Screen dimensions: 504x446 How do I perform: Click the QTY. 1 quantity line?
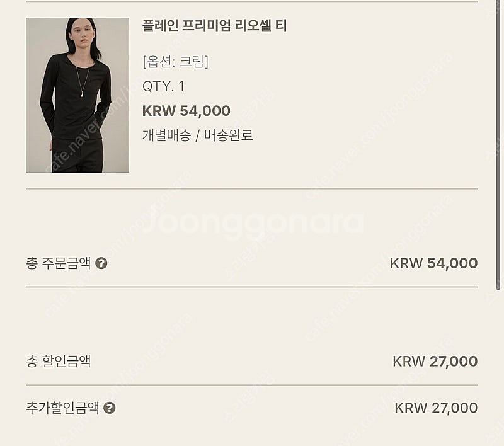click(163, 86)
